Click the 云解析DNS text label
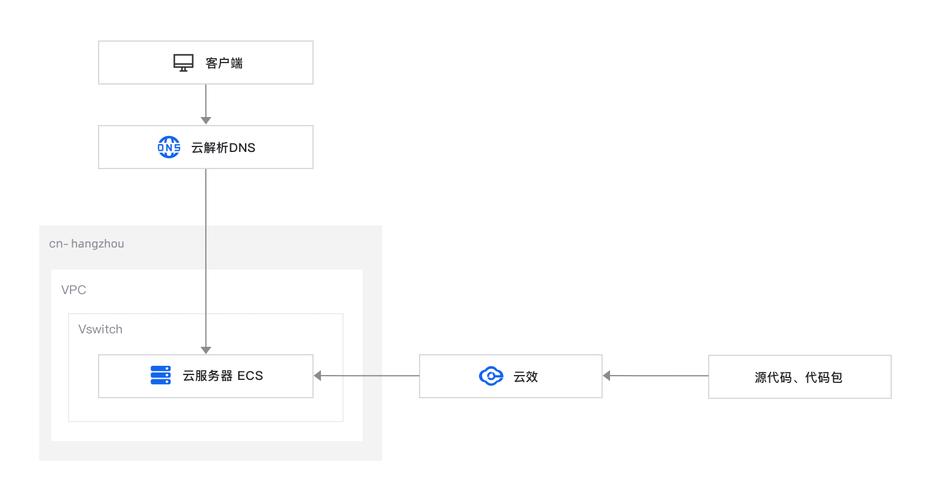The height and width of the screenshot is (500, 931). pos(223,147)
